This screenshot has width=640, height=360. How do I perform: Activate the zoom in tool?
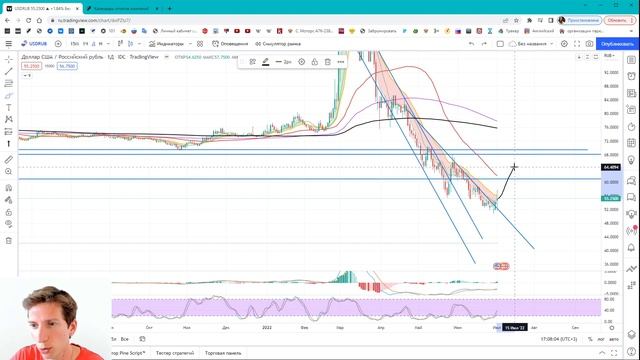(9, 171)
